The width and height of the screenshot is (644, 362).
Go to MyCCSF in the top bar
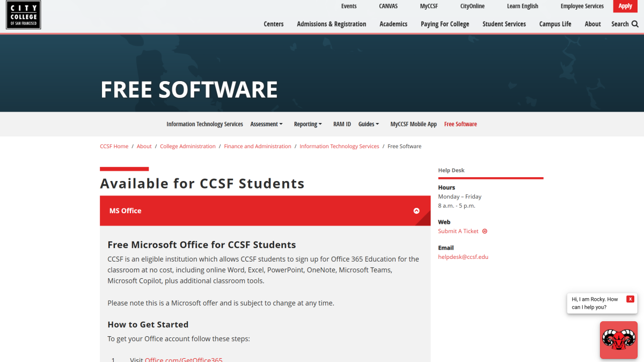click(x=429, y=6)
